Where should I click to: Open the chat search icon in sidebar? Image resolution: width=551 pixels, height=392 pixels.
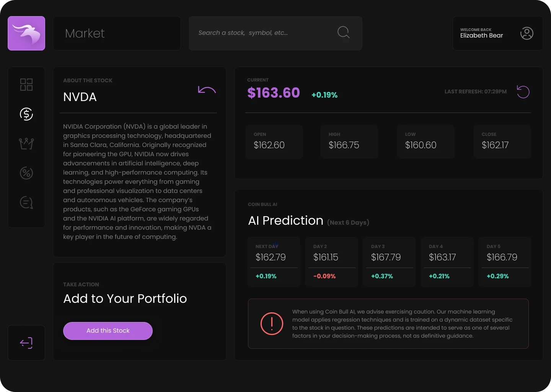(26, 203)
